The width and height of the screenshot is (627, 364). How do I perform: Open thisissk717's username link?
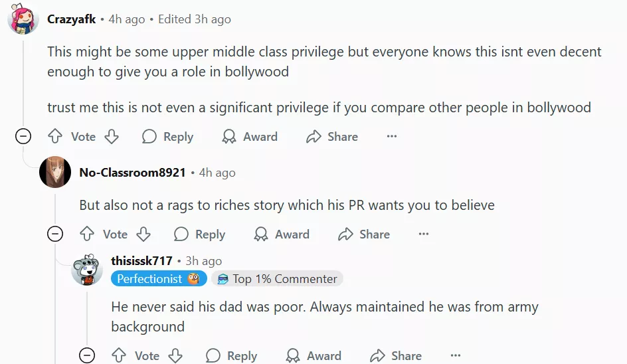141,261
